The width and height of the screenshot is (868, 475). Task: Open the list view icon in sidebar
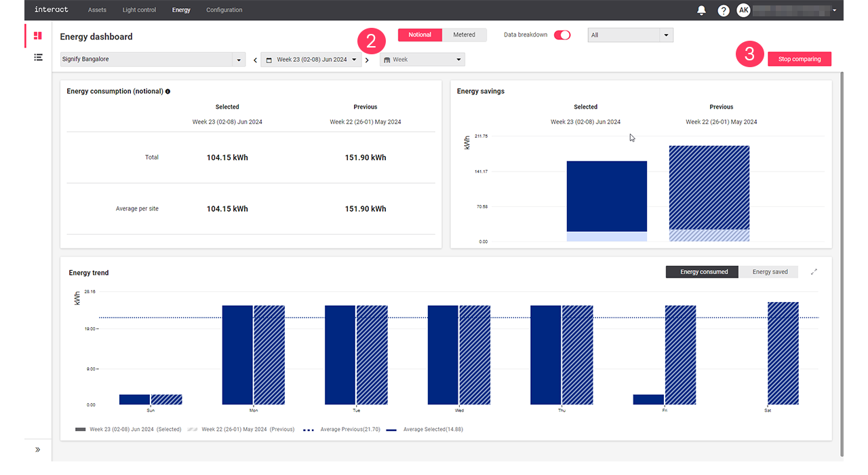click(x=38, y=57)
